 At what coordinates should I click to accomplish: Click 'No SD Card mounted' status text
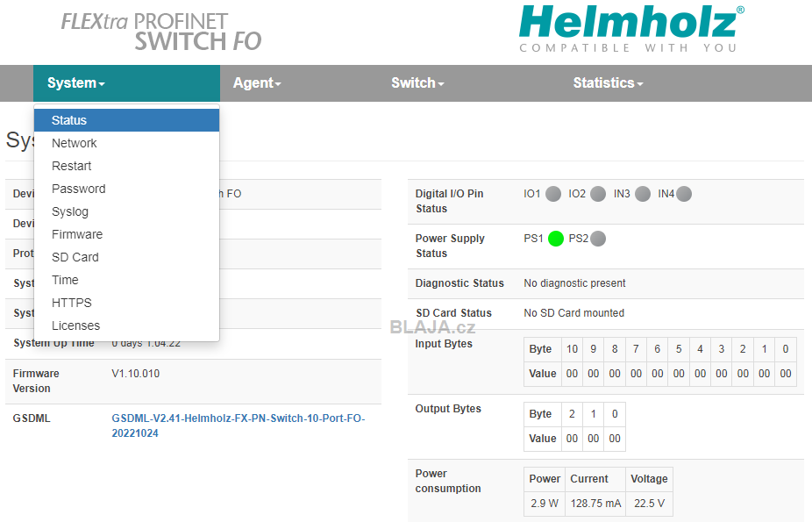(x=573, y=313)
